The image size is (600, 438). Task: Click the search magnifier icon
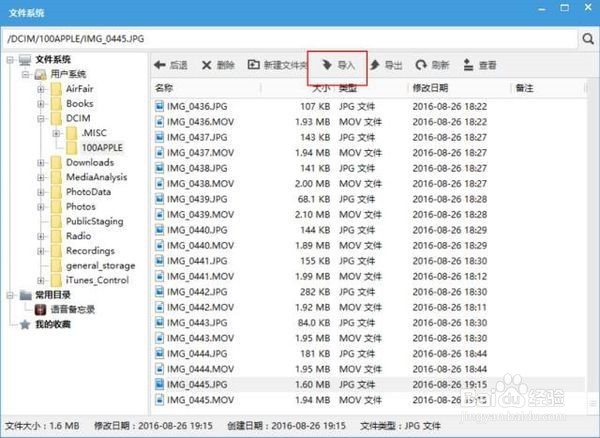(x=588, y=39)
